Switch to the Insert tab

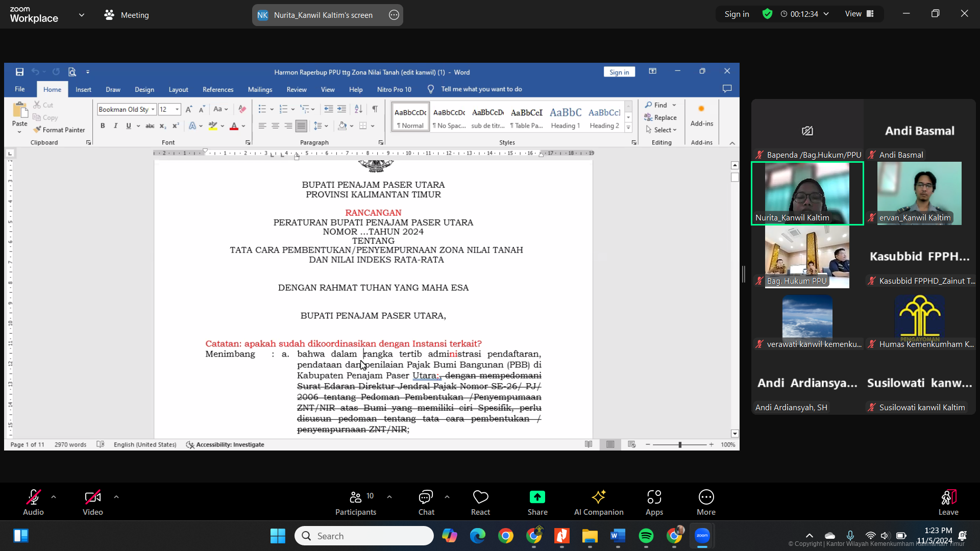coord(83,89)
